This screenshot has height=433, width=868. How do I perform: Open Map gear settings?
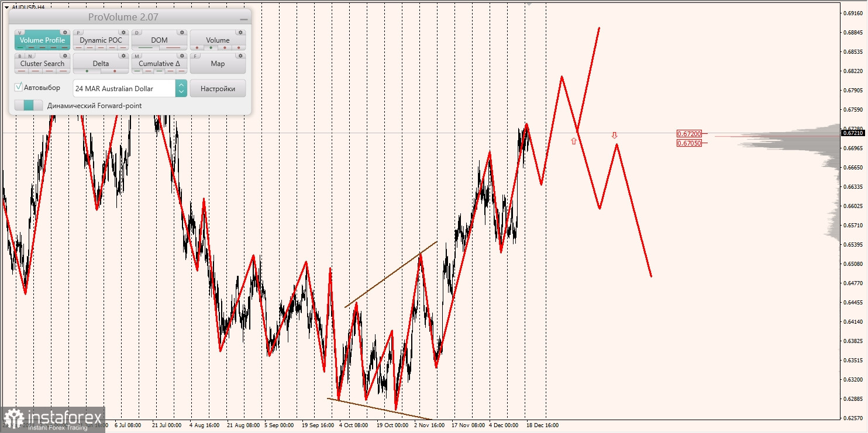tap(240, 56)
